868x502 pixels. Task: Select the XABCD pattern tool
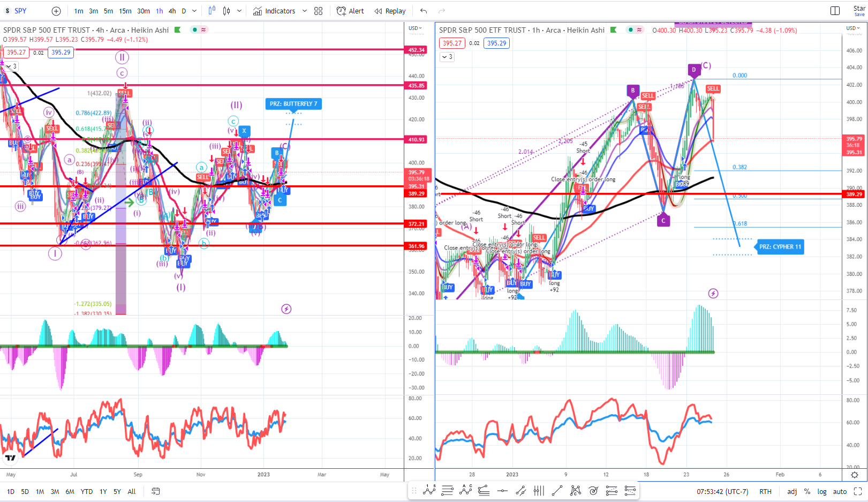click(576, 490)
